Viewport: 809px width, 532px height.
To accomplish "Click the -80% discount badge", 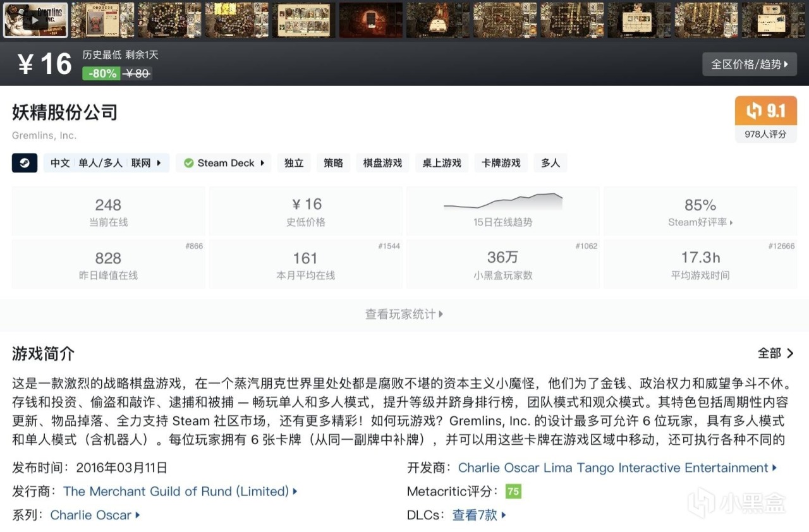I will point(101,73).
